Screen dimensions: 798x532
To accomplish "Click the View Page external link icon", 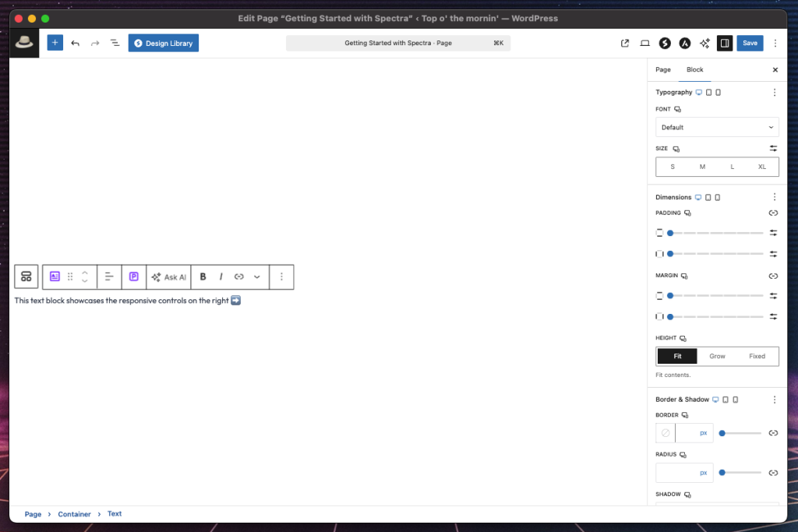I will (625, 43).
